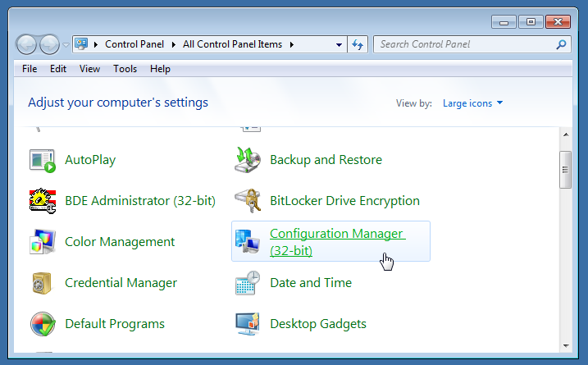Select Control Panel breadcrumb
Image resolution: width=588 pixels, height=365 pixels.
[x=134, y=44]
